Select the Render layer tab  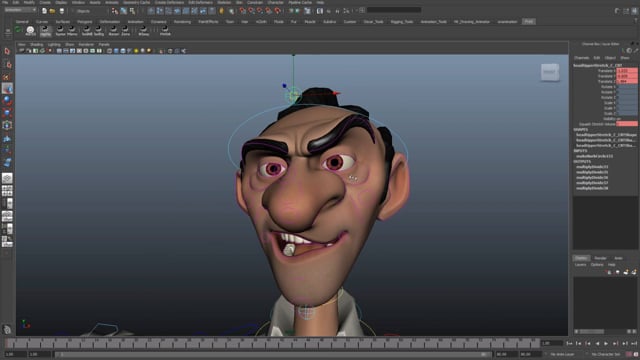coord(600,258)
